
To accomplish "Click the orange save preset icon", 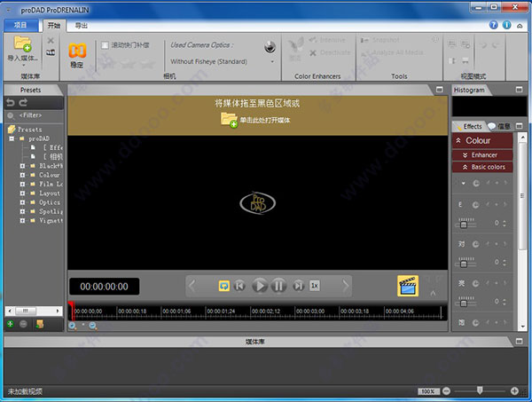I will (40, 324).
